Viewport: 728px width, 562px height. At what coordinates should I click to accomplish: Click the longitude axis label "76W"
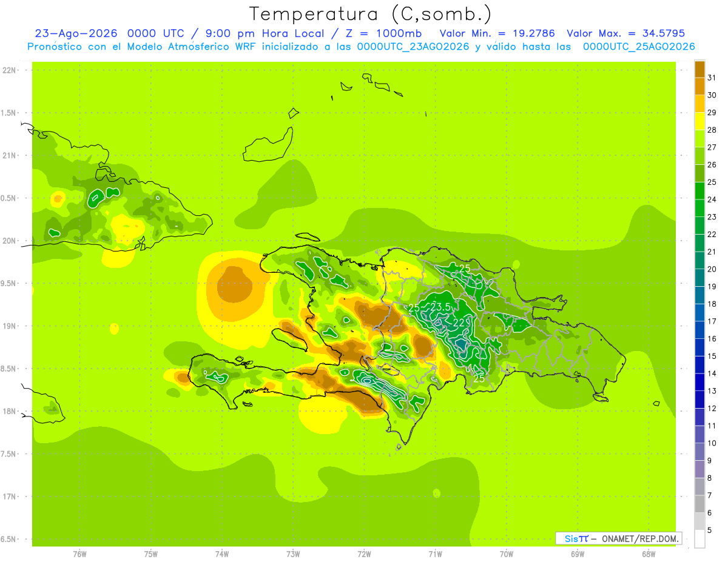pos(79,554)
